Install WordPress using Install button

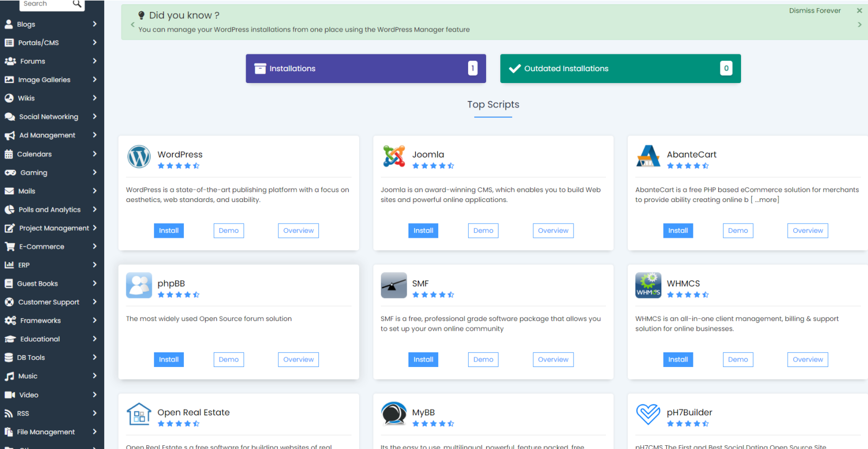(x=169, y=231)
